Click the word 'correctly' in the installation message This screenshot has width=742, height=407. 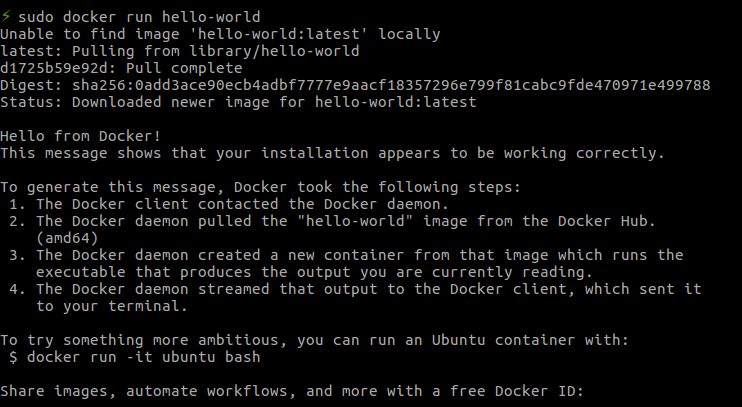(616, 153)
